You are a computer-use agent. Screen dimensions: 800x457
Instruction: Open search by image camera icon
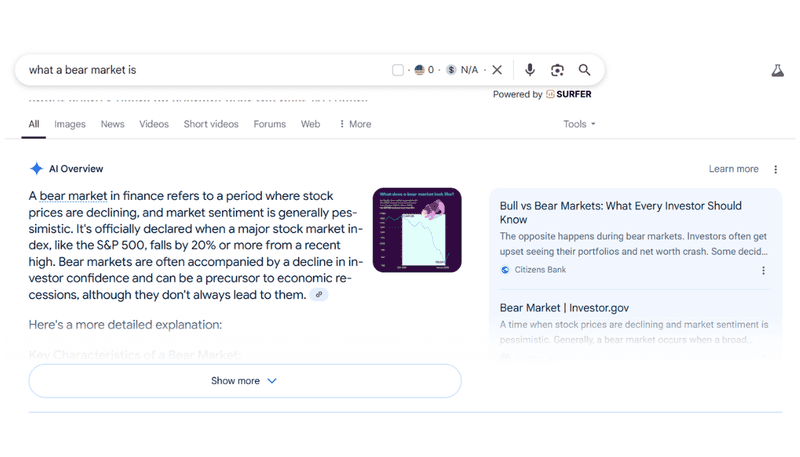coord(557,70)
